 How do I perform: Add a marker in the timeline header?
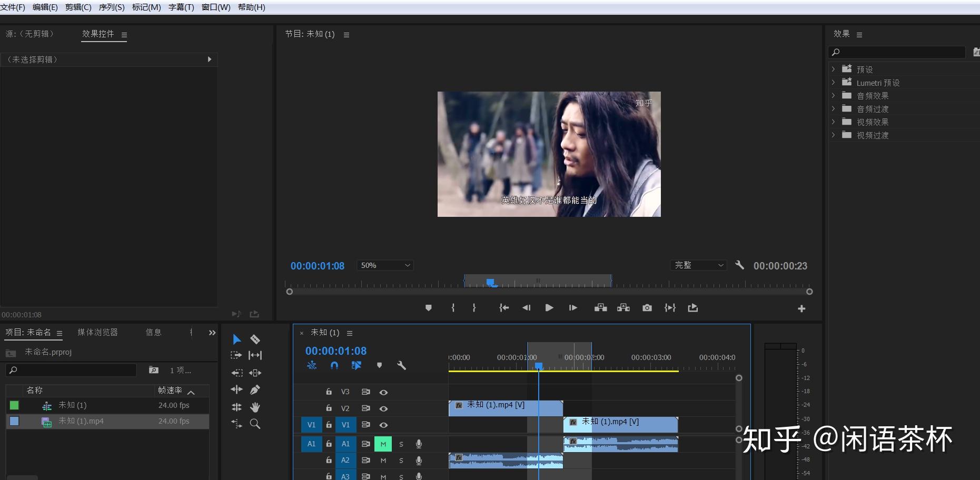[x=379, y=365]
